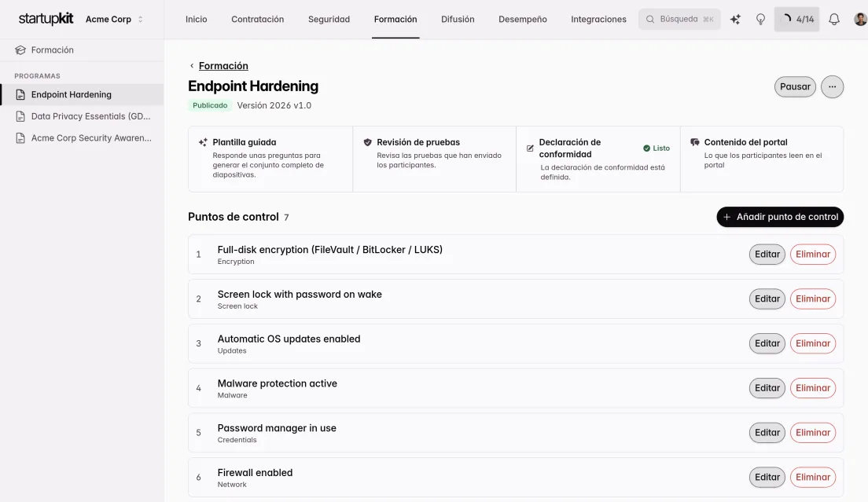Viewport: 868px width, 502px height.
Task: Click the chat icon on Contenido del portal
Action: (x=695, y=142)
